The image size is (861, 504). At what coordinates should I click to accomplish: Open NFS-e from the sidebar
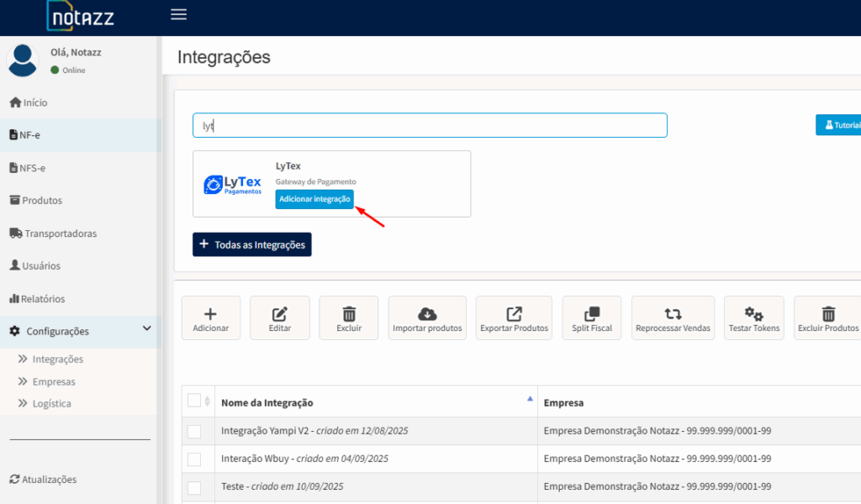point(34,167)
